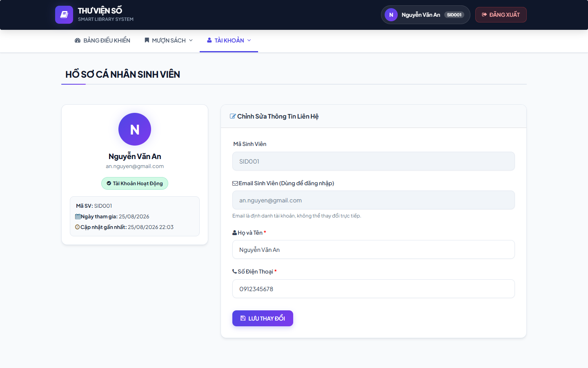Click the Chỉnh Sửa Thông Tin Liên Hệ heading
The image size is (588, 368).
[x=278, y=117]
